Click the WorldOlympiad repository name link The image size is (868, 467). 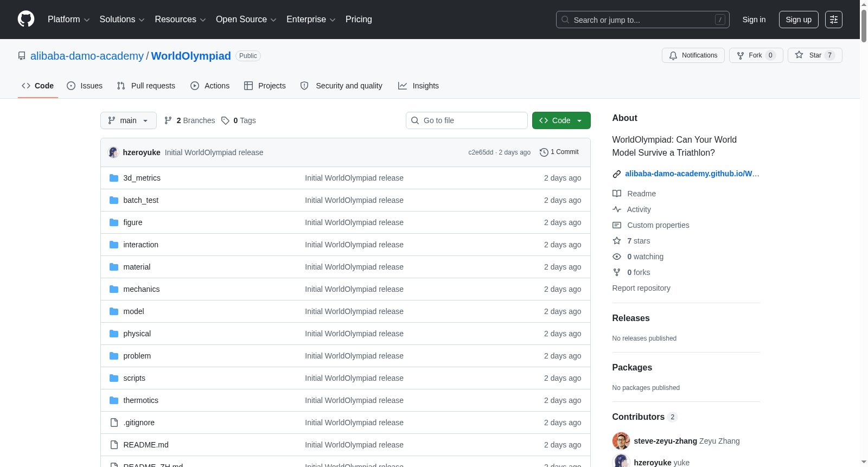click(191, 56)
